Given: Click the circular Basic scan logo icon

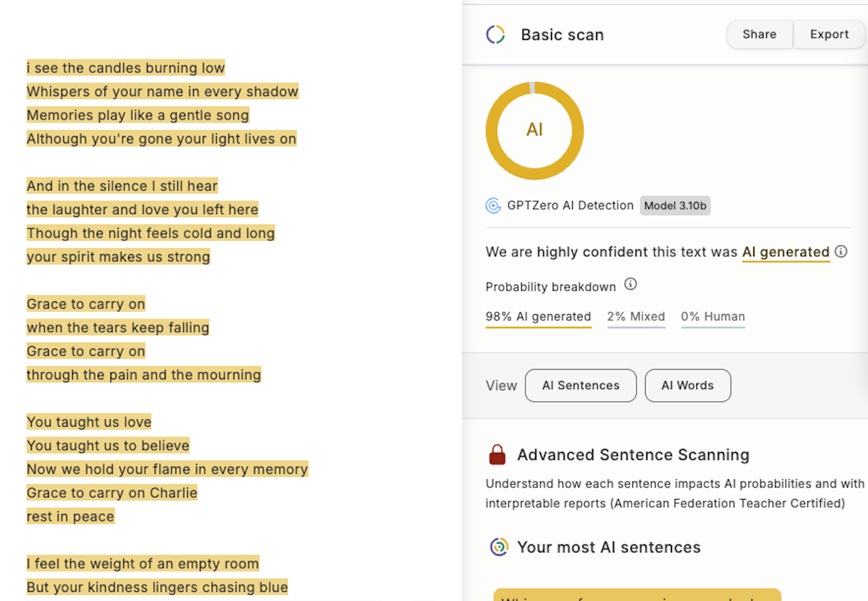Looking at the screenshot, I should point(495,35).
